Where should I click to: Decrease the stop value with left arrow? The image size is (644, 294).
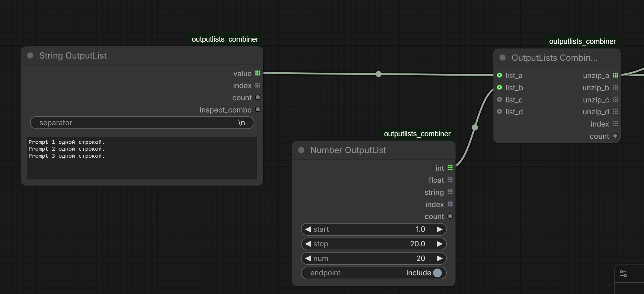coord(308,244)
